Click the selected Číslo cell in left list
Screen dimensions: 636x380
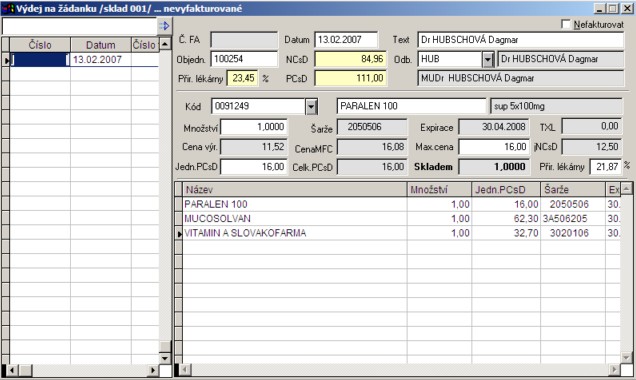coord(40,60)
